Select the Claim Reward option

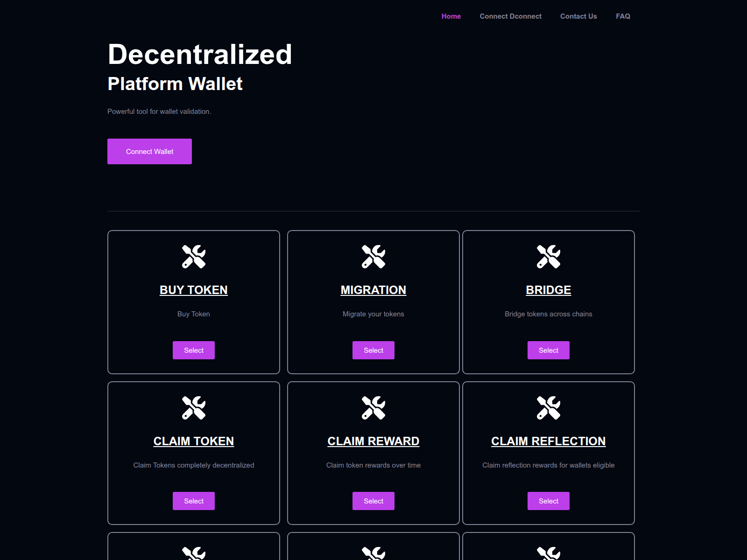[373, 501]
